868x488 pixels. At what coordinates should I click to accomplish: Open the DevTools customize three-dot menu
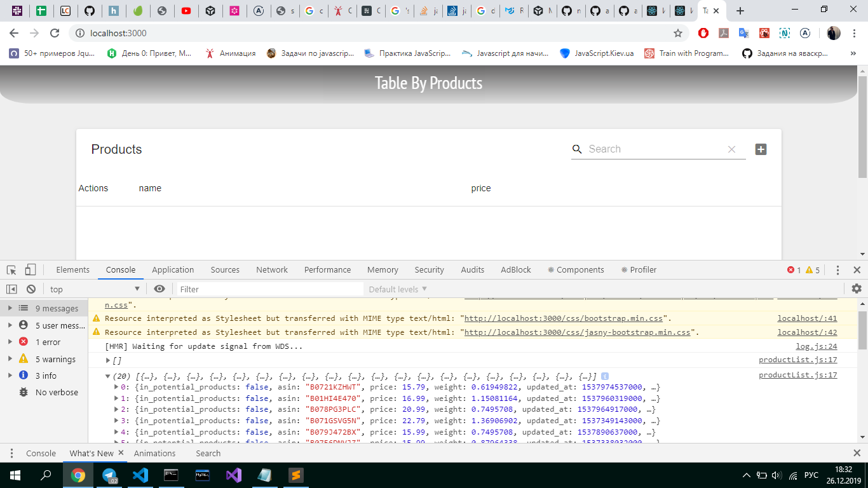pyautogui.click(x=837, y=270)
